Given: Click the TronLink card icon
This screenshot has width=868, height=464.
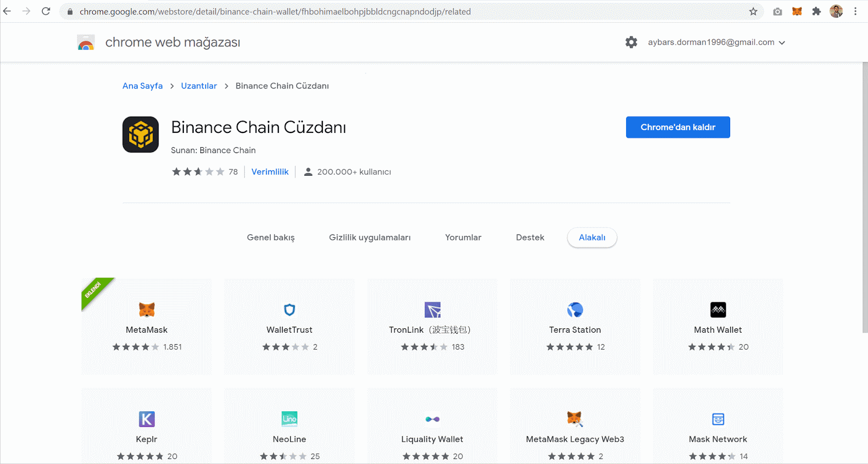Looking at the screenshot, I should [432, 310].
